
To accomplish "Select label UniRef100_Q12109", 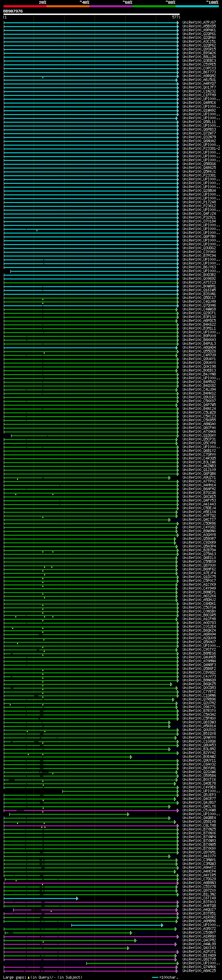I will tap(199, 470).
